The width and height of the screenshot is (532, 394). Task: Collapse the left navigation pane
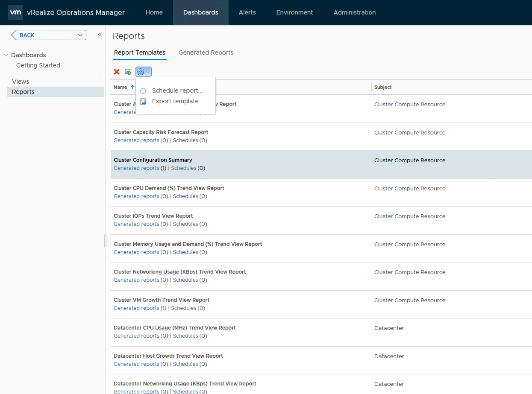click(100, 35)
